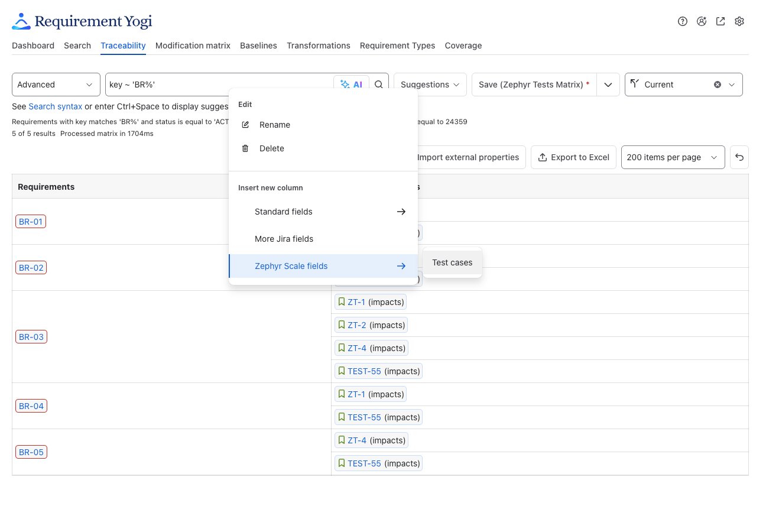
Task: Open requirement BR-01
Action: click(31, 222)
